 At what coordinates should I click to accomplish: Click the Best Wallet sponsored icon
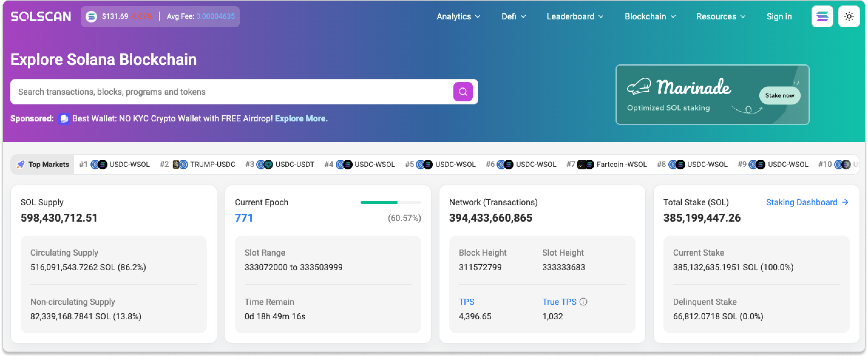point(64,119)
